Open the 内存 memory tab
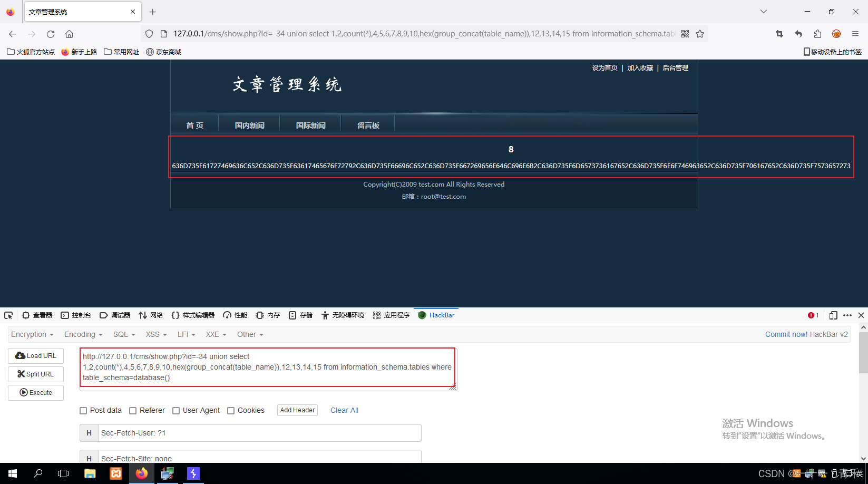This screenshot has height=484, width=868. point(268,315)
